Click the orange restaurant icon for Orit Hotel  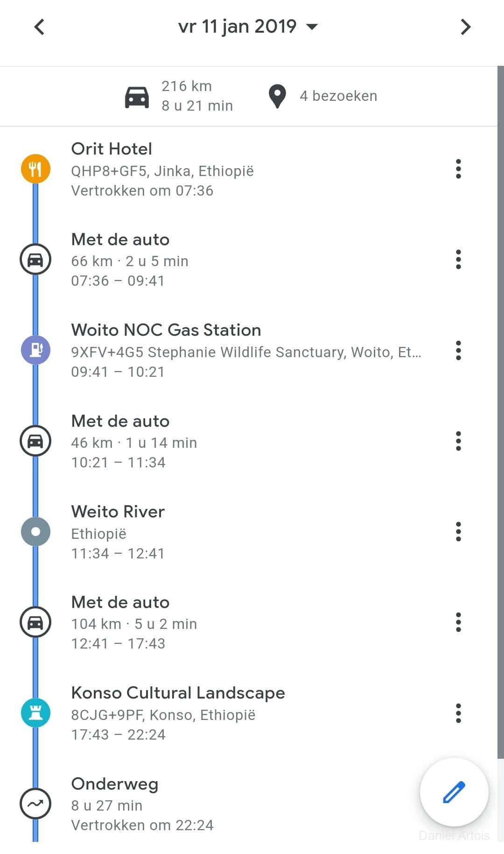click(35, 169)
